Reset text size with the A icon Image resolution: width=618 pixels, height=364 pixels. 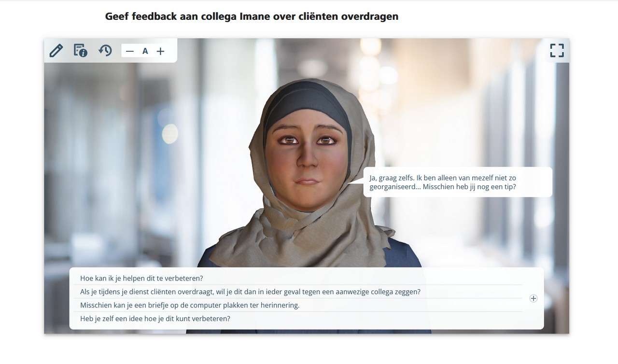[x=145, y=51]
